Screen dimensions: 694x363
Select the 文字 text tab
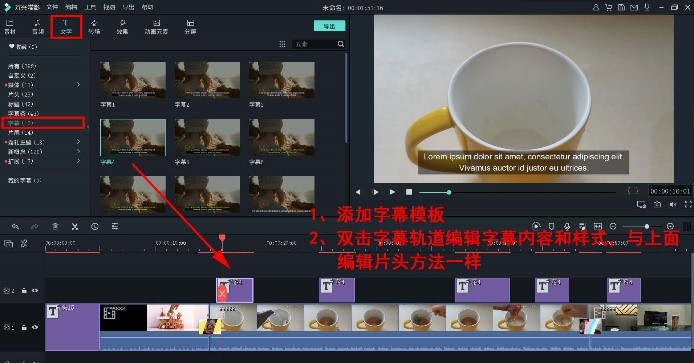pyautogui.click(x=66, y=27)
